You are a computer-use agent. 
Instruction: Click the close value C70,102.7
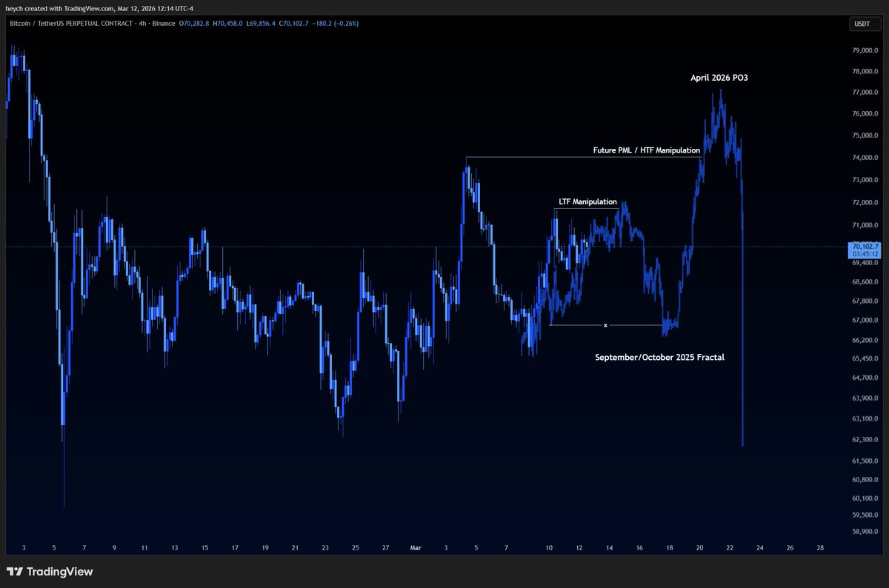[x=293, y=24]
